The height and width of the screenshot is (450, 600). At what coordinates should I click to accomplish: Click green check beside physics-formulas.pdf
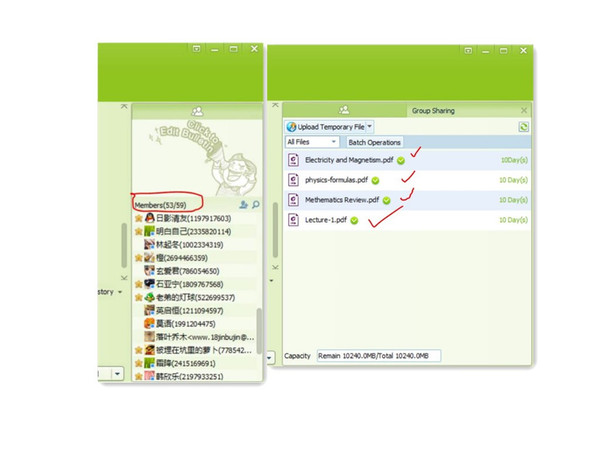point(375,181)
